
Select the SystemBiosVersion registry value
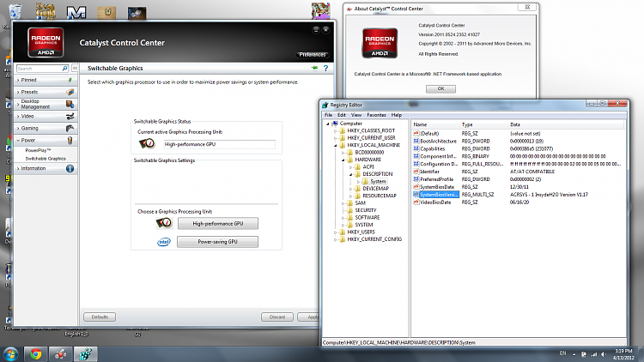tap(438, 195)
